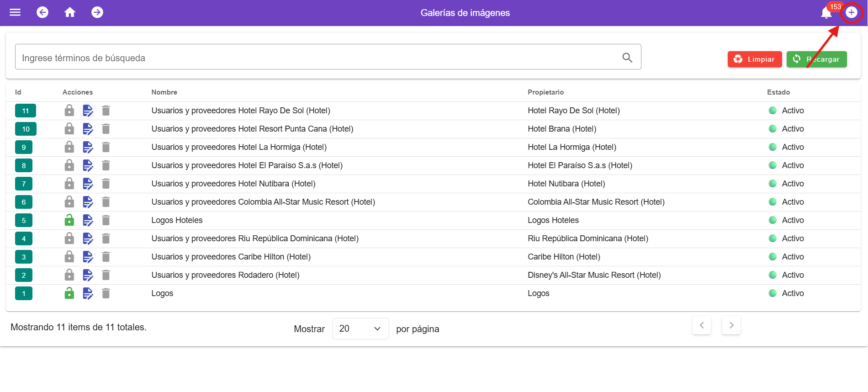
Task: Toggle the green lock on Logos Hoteles
Action: [69, 220]
